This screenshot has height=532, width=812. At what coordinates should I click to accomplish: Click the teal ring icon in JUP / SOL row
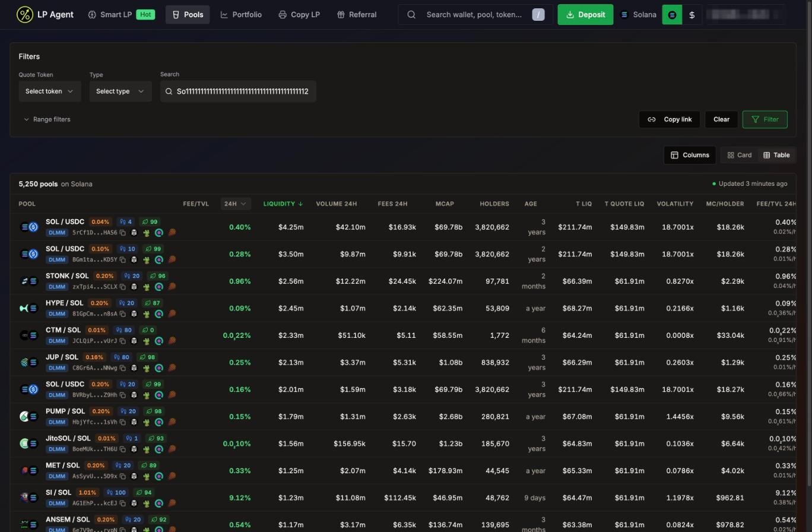pyautogui.click(x=159, y=368)
